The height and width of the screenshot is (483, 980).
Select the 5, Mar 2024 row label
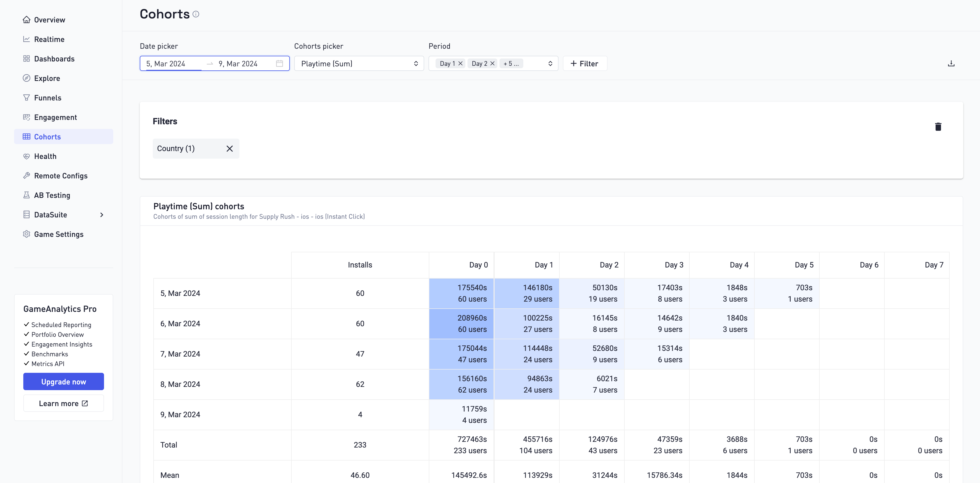click(x=180, y=293)
